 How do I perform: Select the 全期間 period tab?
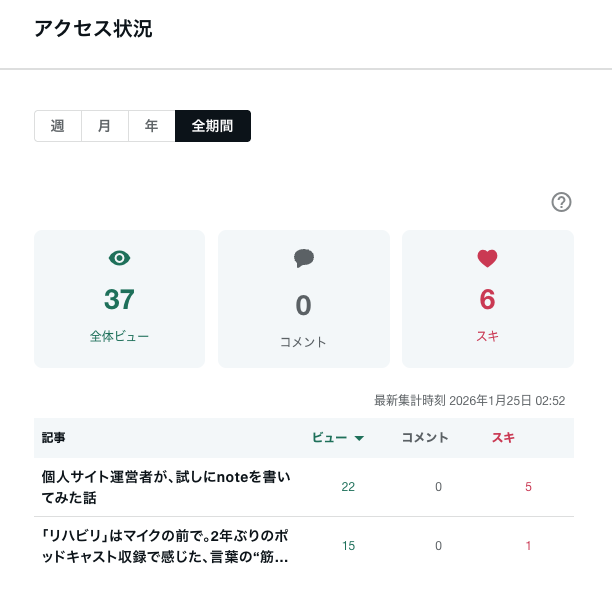(x=212, y=126)
